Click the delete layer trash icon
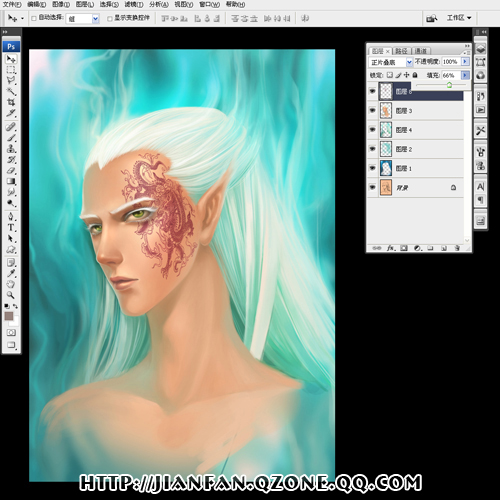 coord(457,248)
